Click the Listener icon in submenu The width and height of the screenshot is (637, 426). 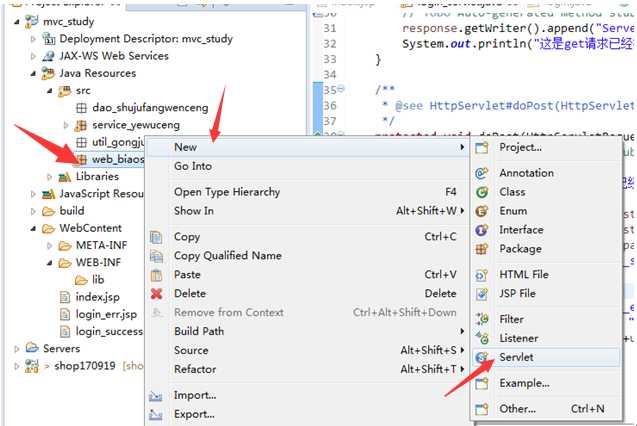(482, 338)
